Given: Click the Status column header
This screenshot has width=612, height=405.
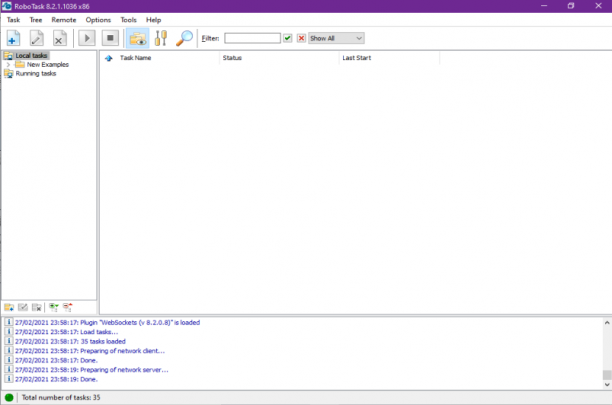Looking at the screenshot, I should click(x=232, y=58).
